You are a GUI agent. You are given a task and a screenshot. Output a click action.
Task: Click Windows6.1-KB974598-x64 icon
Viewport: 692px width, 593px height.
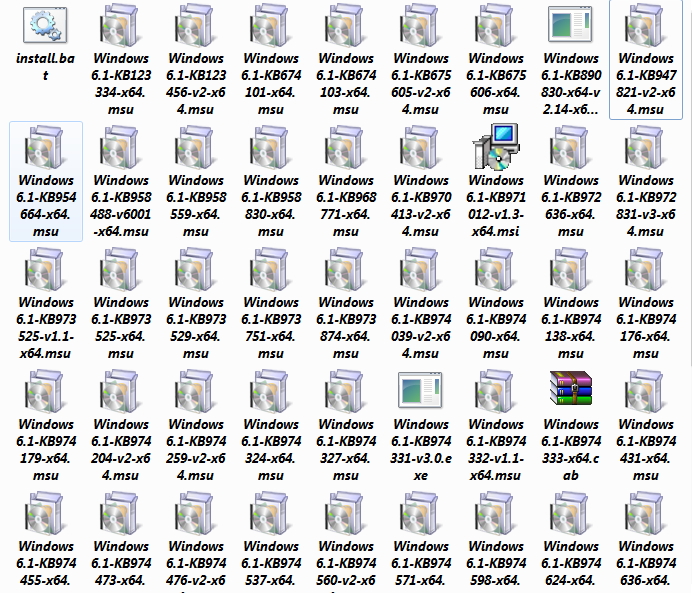(496, 514)
